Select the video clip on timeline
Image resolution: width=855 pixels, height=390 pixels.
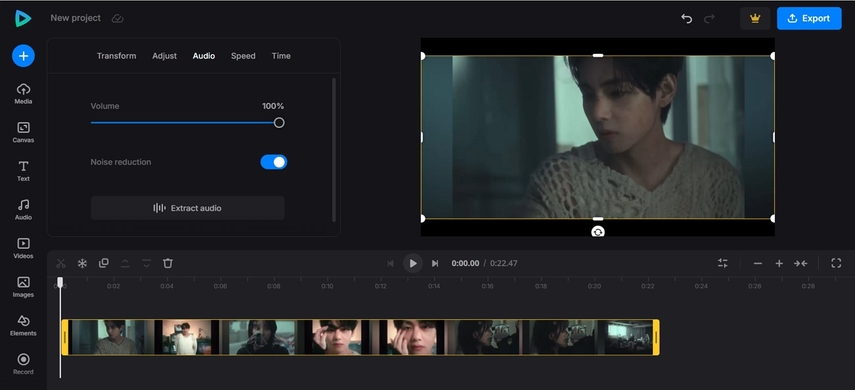[x=360, y=337]
